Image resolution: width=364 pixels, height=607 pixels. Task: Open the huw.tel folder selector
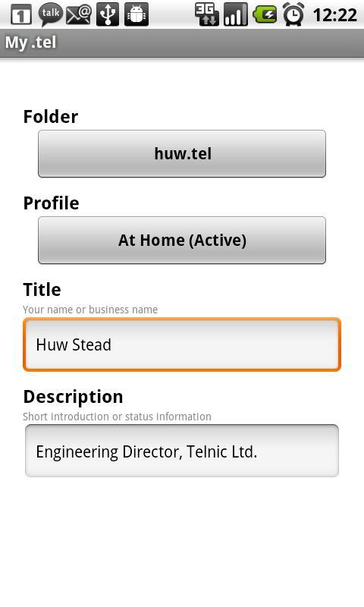182,154
